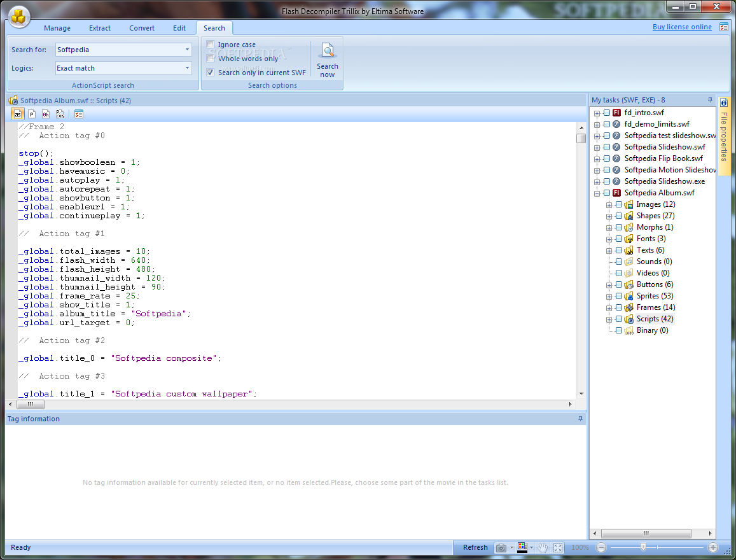Open the camera snapshot dropdown arrow

point(511,548)
